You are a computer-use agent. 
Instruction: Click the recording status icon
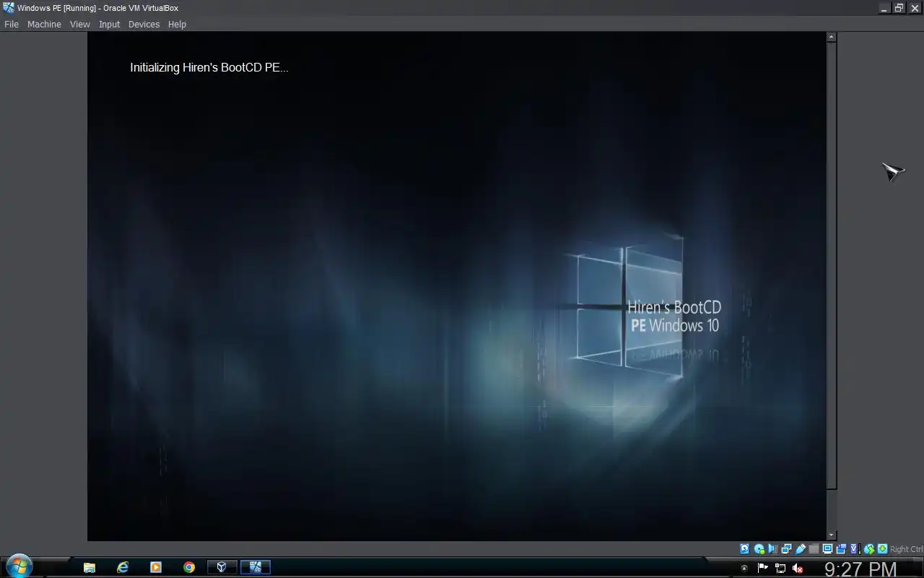[841, 549]
